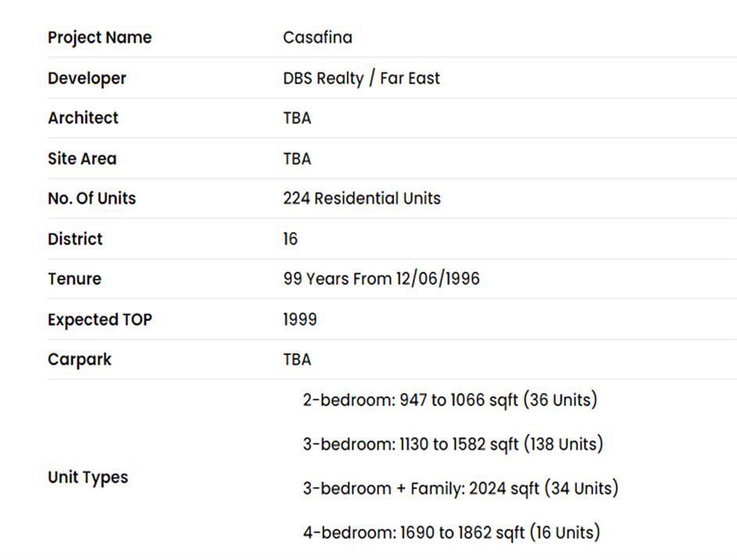The height and width of the screenshot is (560, 737).
Task: Select the 99 Years From 12/06/1996 text
Action: pos(381,279)
